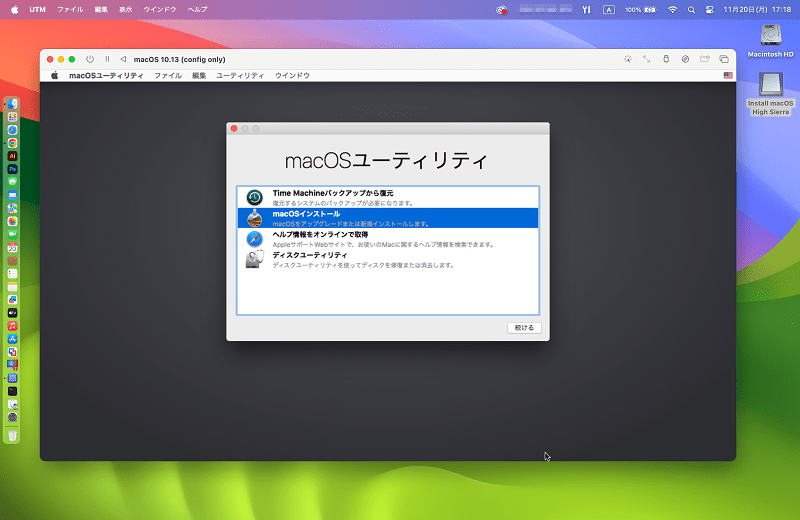Click the US flag input source icon
The image size is (800, 520).
pos(728,76)
